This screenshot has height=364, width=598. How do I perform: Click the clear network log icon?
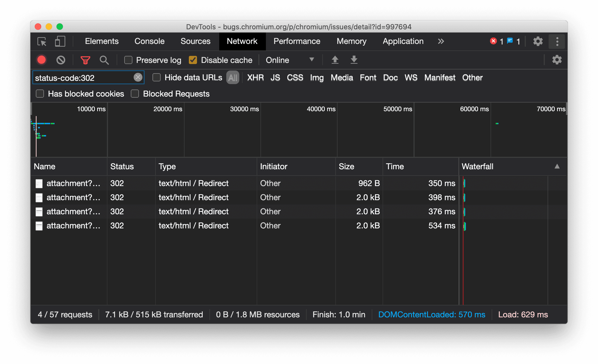(61, 60)
